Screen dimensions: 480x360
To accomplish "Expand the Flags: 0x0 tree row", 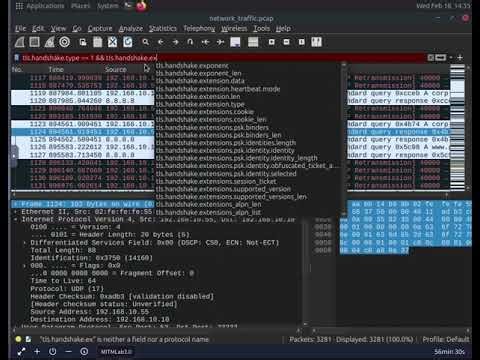I will point(25,266).
